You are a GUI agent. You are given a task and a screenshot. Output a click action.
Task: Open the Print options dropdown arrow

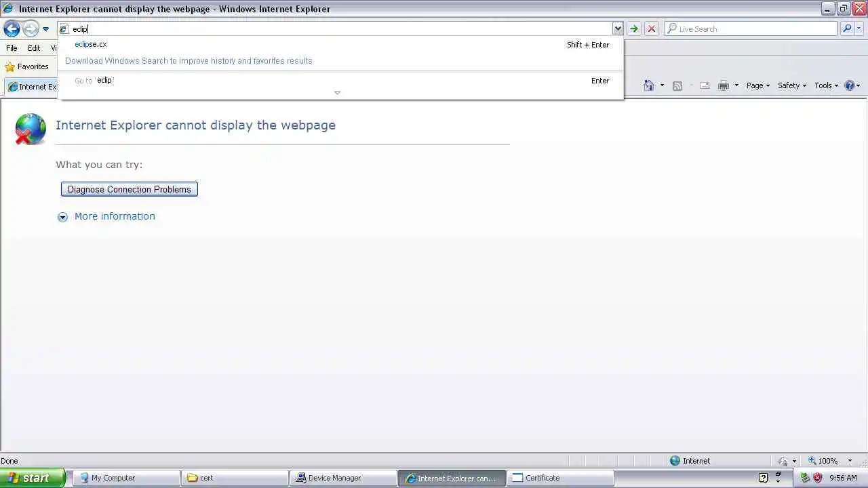coord(736,85)
